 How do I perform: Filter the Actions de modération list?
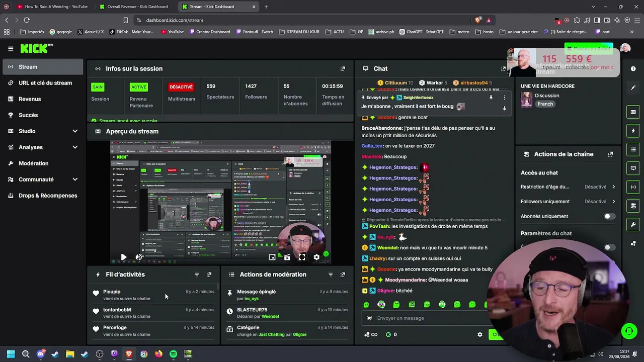(x=331, y=275)
